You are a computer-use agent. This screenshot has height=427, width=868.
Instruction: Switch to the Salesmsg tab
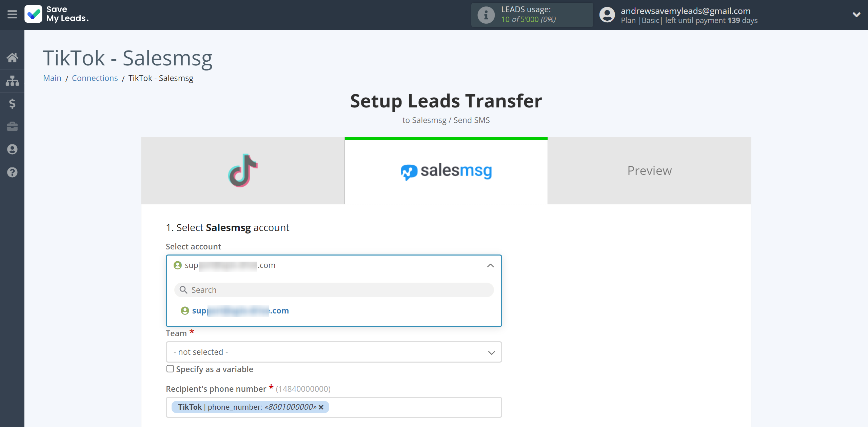(x=446, y=170)
